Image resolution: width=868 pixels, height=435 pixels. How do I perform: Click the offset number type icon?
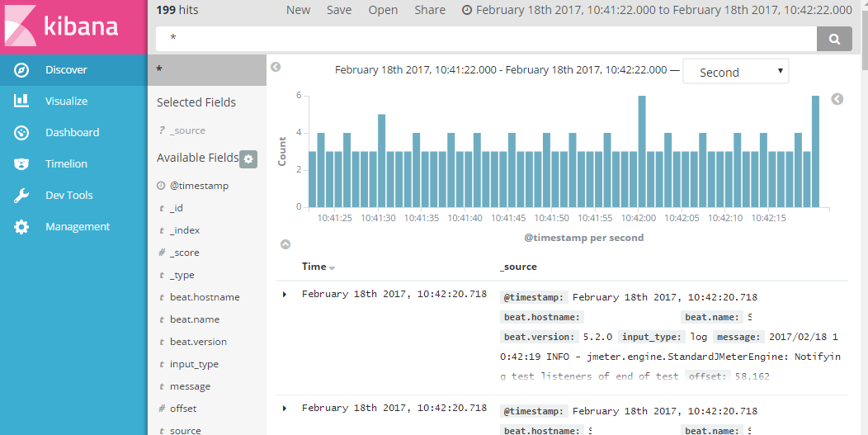tap(162, 409)
